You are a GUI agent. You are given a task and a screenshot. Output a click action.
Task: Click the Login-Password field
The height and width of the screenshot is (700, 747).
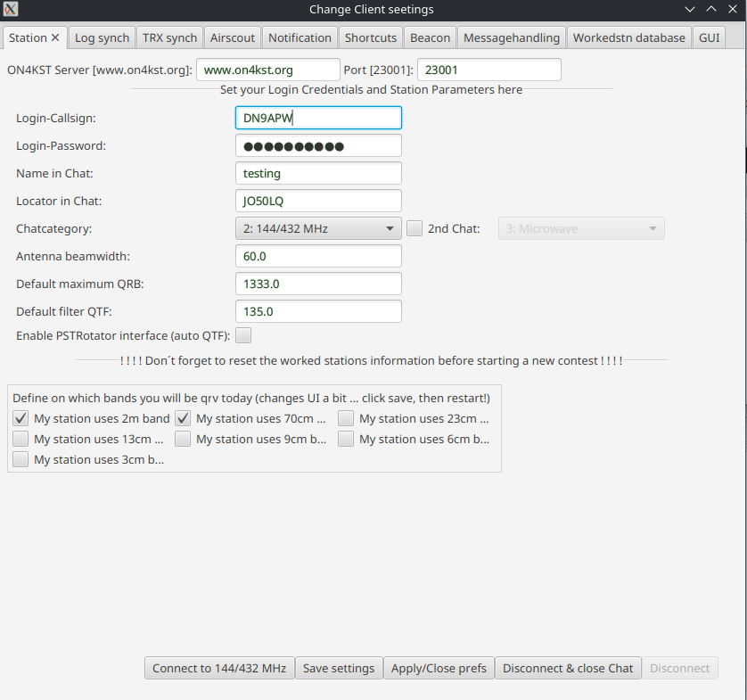pos(318,145)
